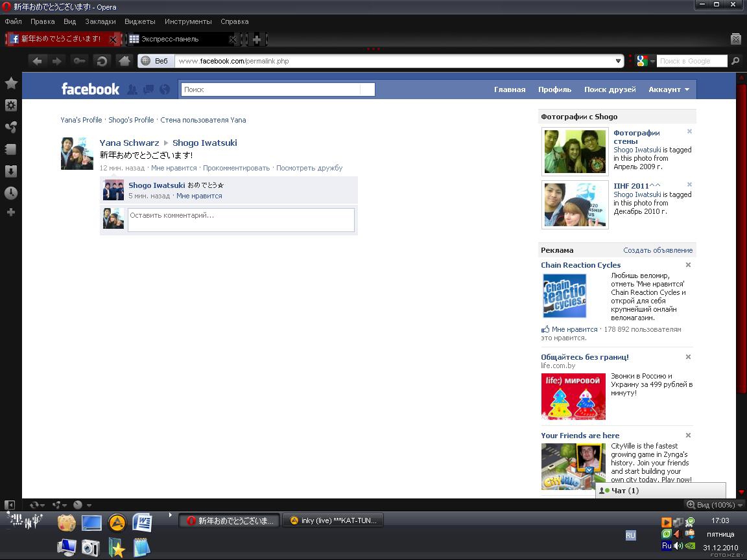Image resolution: width=747 pixels, height=560 pixels.
Task: Open the Downloads panel in sidebar
Action: click(x=11, y=171)
